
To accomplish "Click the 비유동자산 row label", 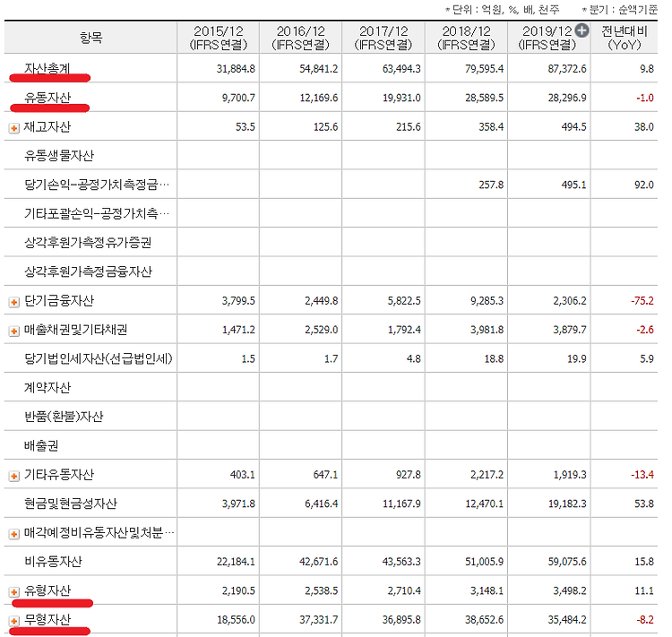I will (53, 562).
